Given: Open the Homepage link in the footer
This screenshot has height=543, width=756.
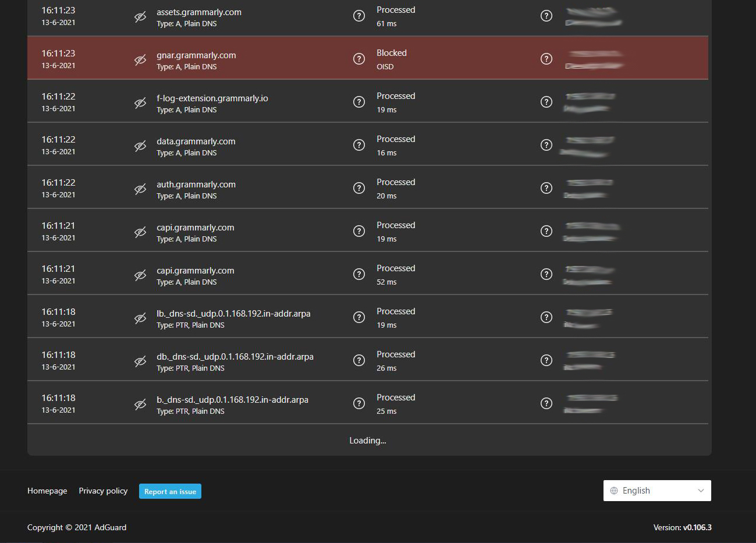Looking at the screenshot, I should click(47, 491).
